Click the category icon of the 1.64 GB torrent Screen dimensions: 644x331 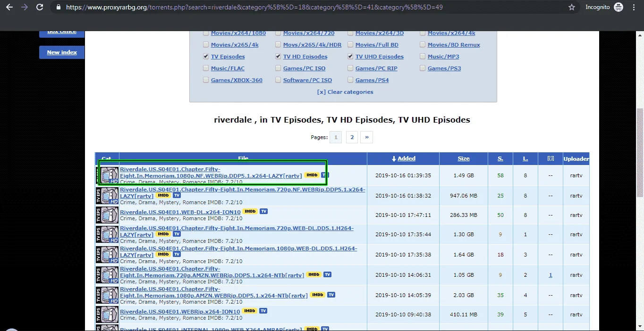[x=107, y=255]
